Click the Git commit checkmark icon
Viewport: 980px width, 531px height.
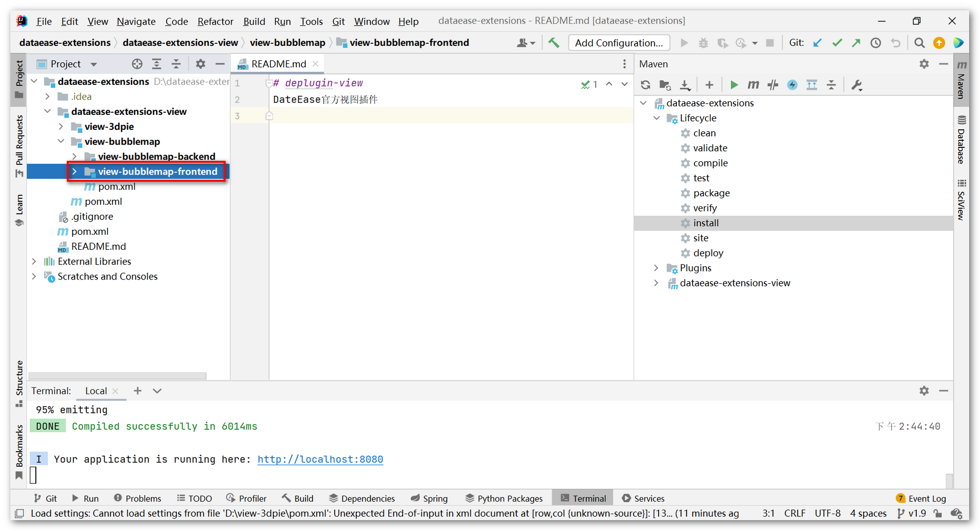pyautogui.click(x=836, y=43)
